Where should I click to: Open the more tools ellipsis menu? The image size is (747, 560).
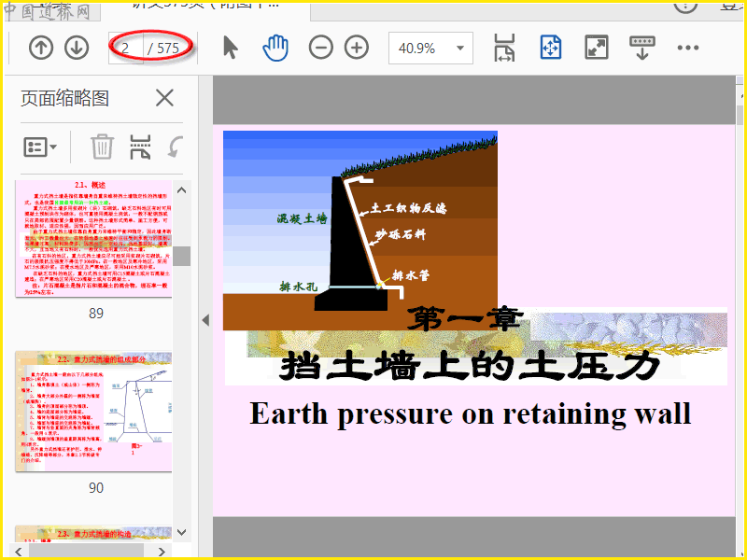point(688,48)
